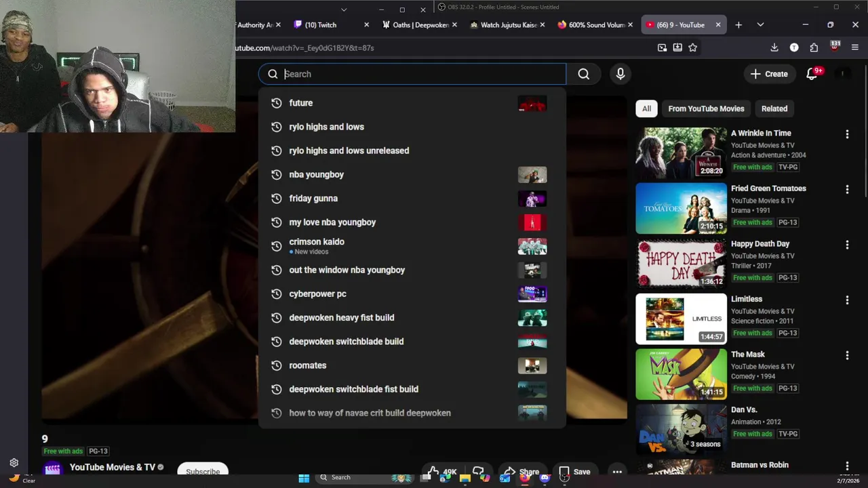Viewport: 868px width, 488px height.
Task: Open the three-dot menu for Limitless
Action: (x=847, y=300)
